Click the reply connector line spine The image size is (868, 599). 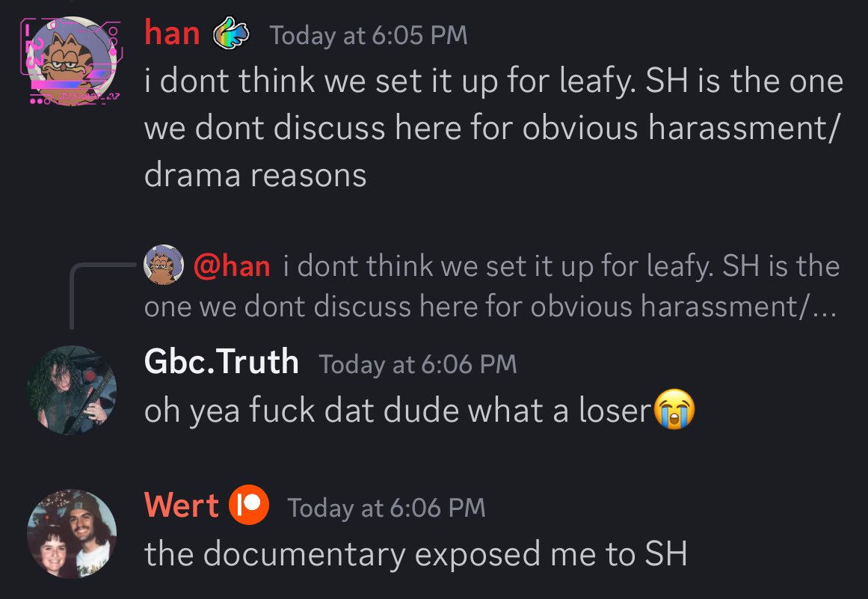click(72, 296)
